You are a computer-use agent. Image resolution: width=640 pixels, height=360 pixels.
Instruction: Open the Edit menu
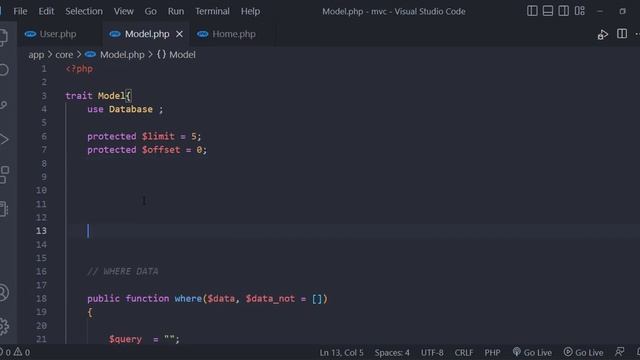(46, 11)
